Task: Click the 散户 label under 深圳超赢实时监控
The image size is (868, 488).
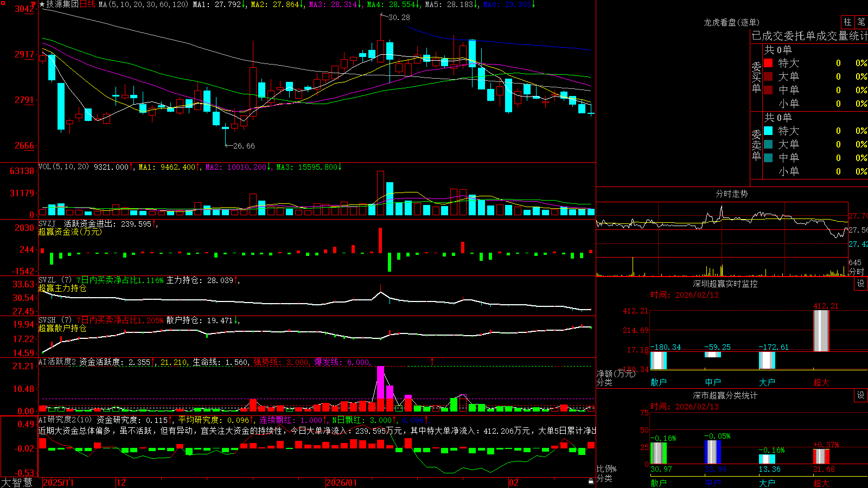Action: tap(659, 382)
